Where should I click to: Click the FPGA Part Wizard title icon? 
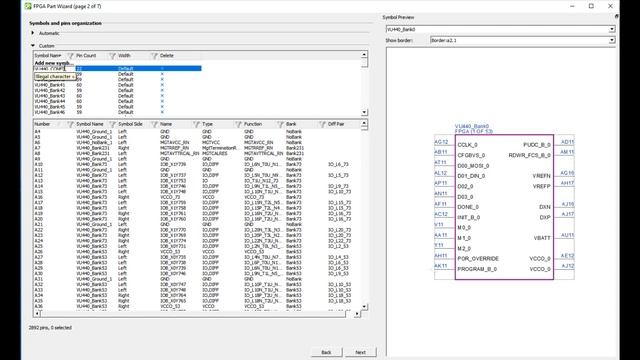coord(28,6)
